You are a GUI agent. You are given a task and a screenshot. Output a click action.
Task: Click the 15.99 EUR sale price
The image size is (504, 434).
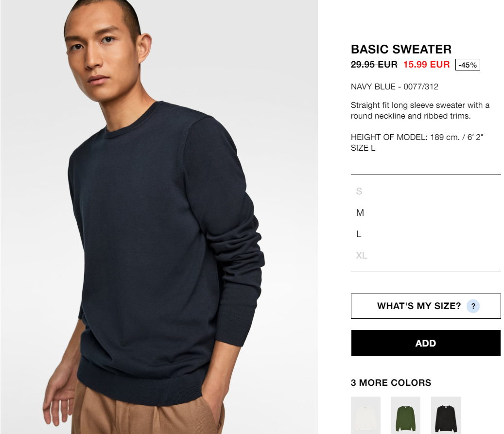pos(426,64)
